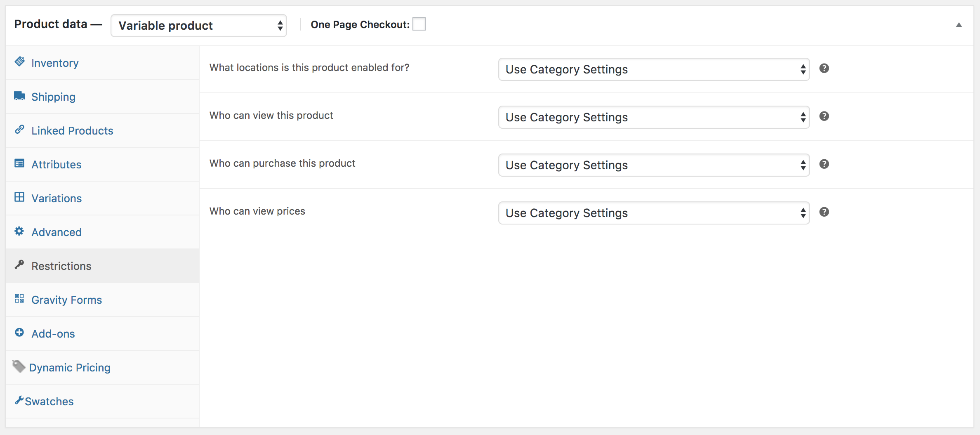The width and height of the screenshot is (980, 435).
Task: Open the product locations dropdown
Action: click(654, 69)
